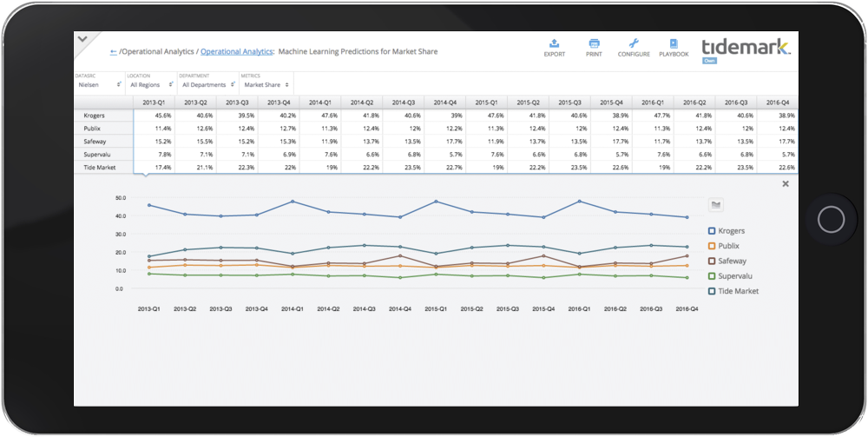Click Krogers data point at 2014-Q1

(x=293, y=201)
